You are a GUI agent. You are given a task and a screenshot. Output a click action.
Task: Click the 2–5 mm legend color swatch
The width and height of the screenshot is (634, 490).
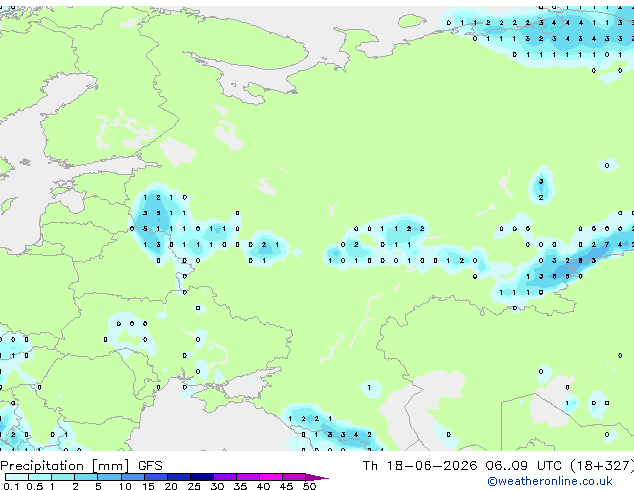(86, 477)
